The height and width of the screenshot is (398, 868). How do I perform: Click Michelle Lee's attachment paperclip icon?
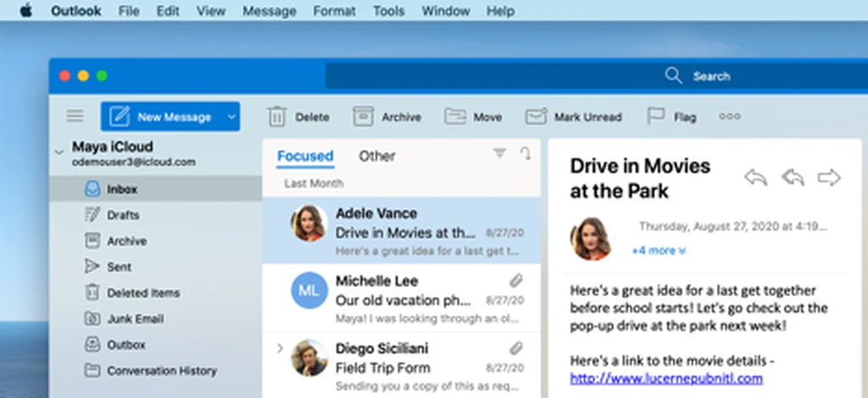tap(516, 281)
